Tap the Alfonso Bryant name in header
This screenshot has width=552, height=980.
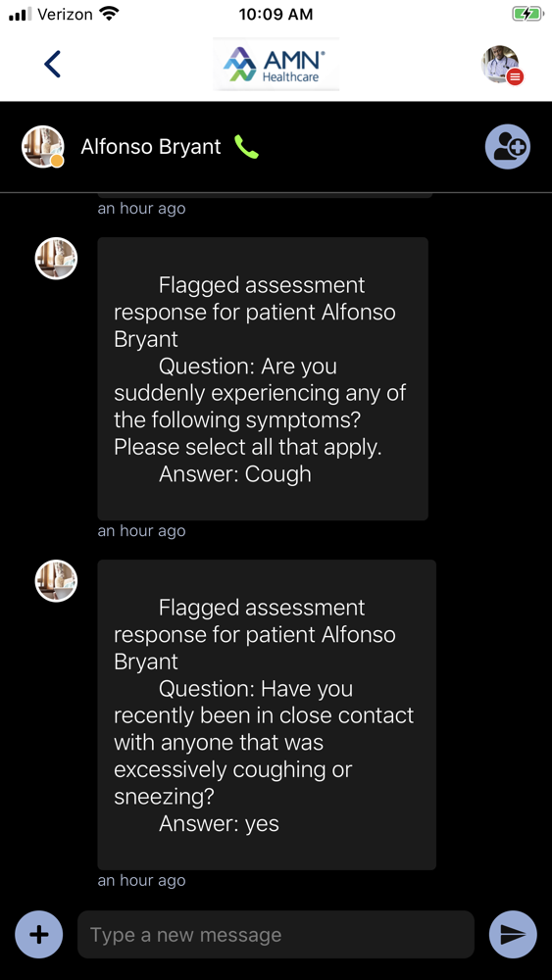(x=151, y=147)
